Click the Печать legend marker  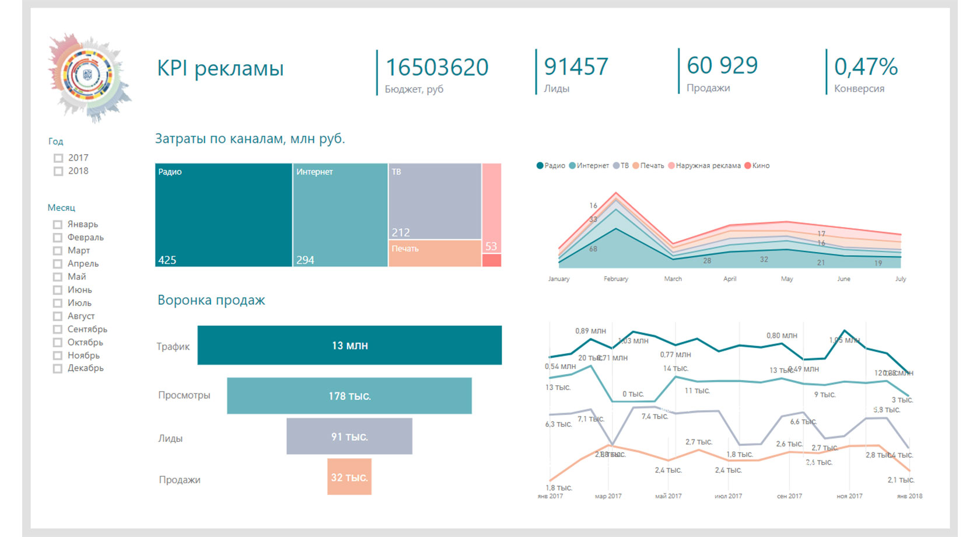pos(636,166)
